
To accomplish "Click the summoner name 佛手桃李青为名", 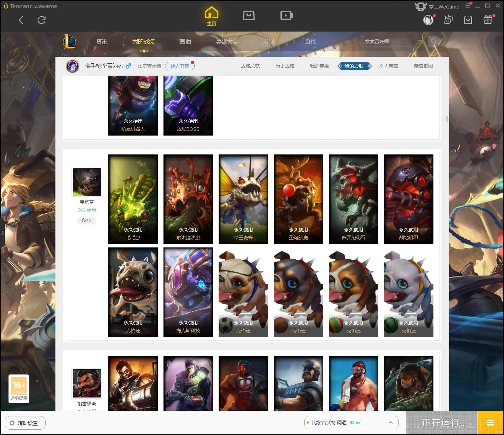I will (x=104, y=66).
